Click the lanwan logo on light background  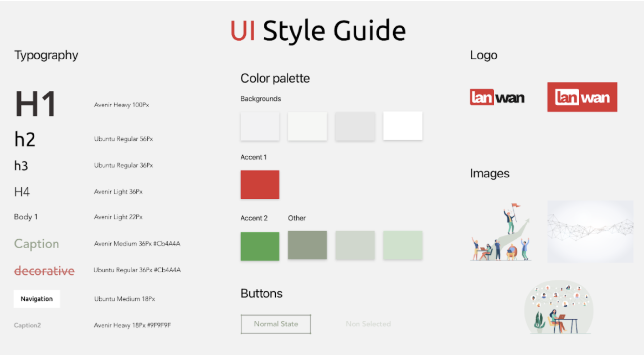[497, 97]
